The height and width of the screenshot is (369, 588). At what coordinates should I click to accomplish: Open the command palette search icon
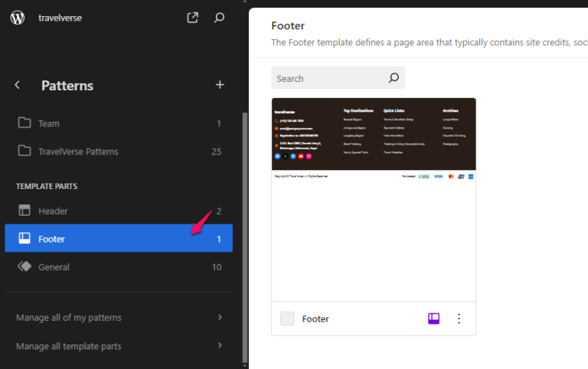coord(220,18)
